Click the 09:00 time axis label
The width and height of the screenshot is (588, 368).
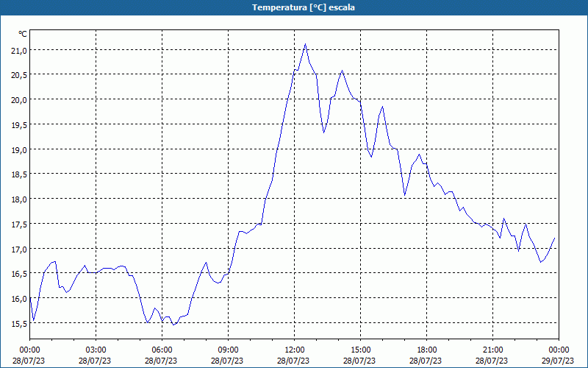228,350
